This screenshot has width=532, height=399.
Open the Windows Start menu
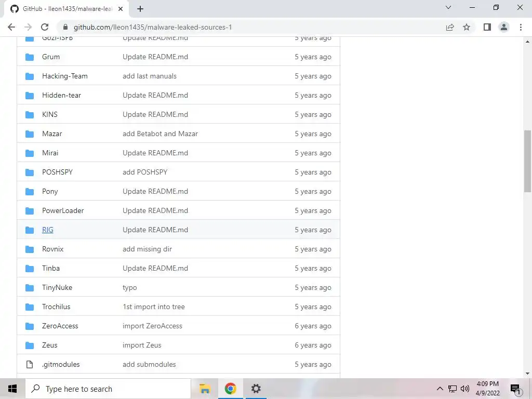coord(12,389)
